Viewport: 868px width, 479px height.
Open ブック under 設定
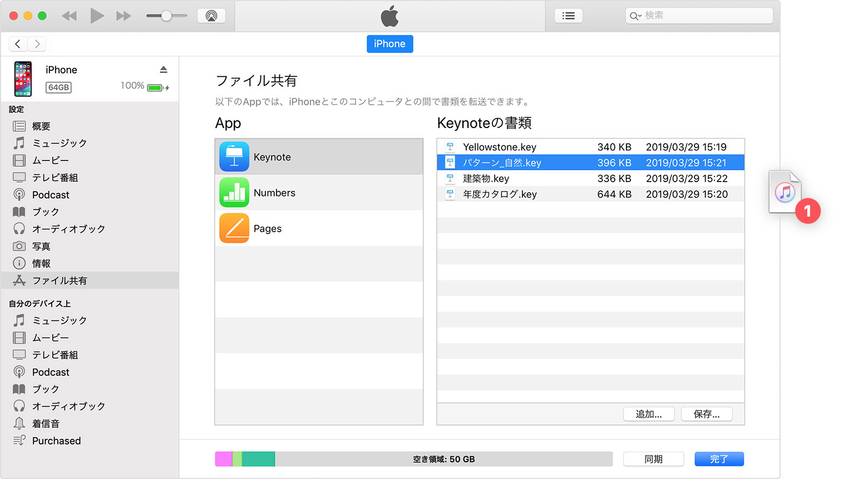pos(90,212)
